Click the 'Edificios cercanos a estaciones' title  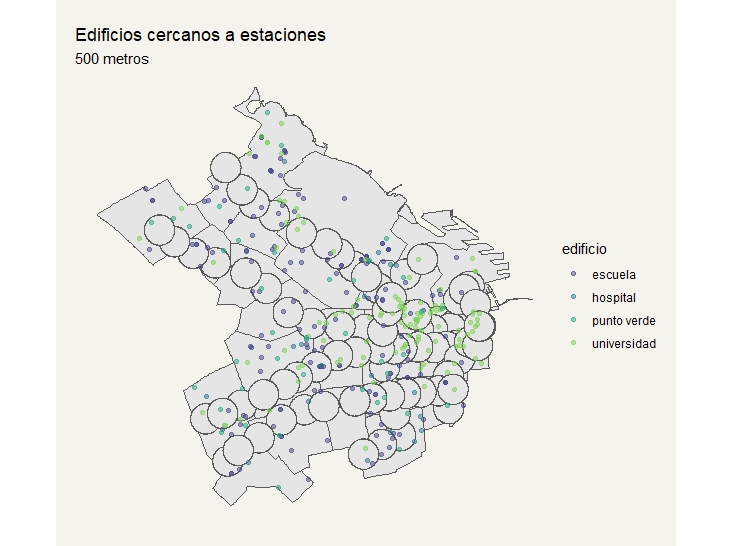pyautogui.click(x=200, y=35)
